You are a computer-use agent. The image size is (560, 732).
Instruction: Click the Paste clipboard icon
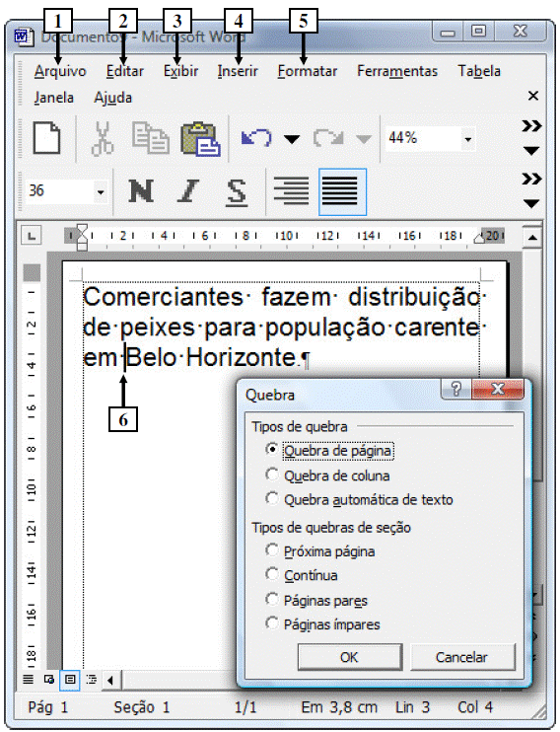201,139
